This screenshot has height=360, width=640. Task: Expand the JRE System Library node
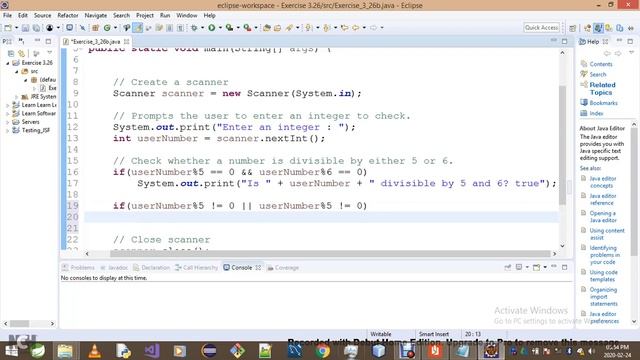(17, 97)
